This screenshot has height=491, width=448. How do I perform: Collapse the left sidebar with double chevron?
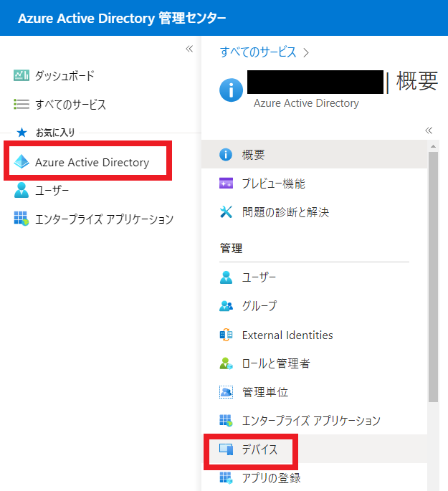coord(189,49)
